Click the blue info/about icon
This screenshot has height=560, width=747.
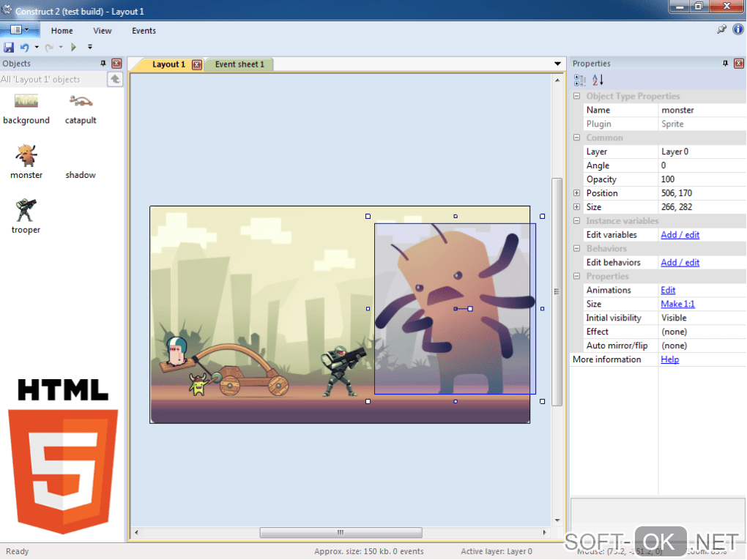pyautogui.click(x=738, y=29)
